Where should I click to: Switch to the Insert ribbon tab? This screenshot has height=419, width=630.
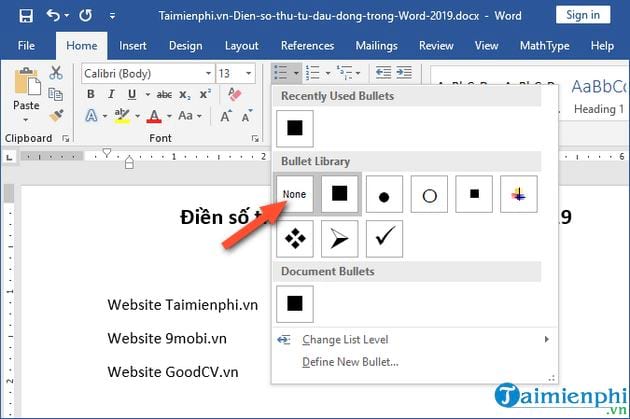(133, 46)
